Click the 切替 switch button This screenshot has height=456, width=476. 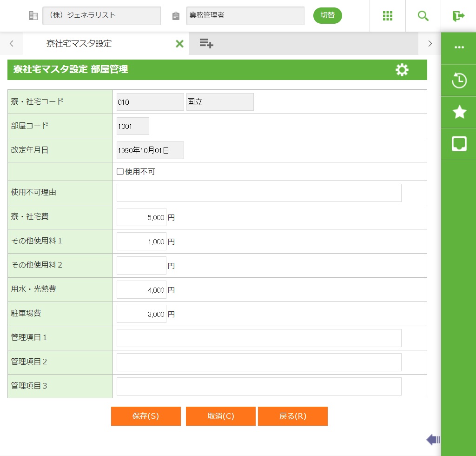(327, 15)
